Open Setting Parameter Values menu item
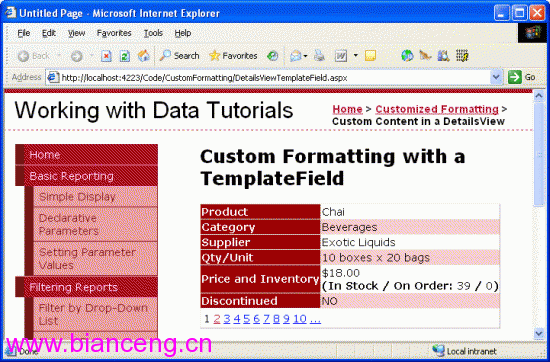This screenshot has height=362, width=550. click(x=95, y=259)
